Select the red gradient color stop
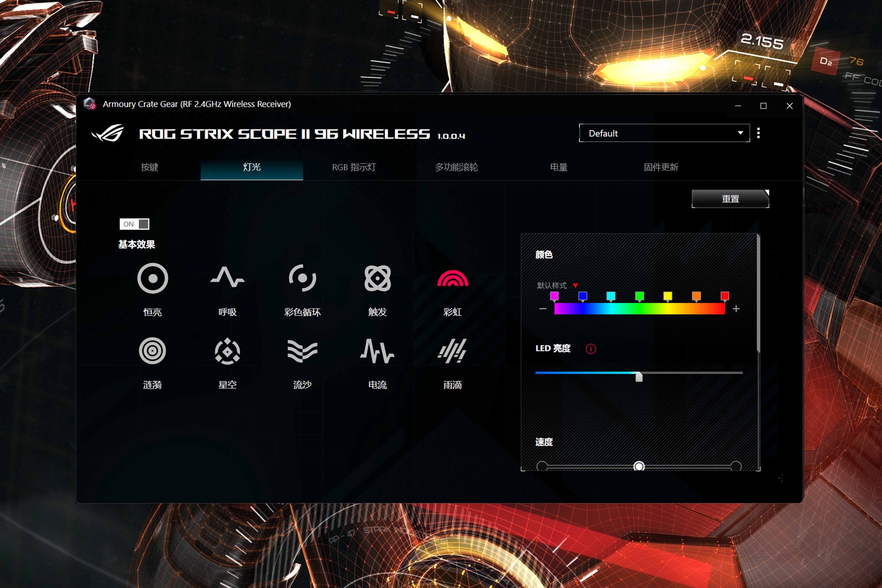 725,297
